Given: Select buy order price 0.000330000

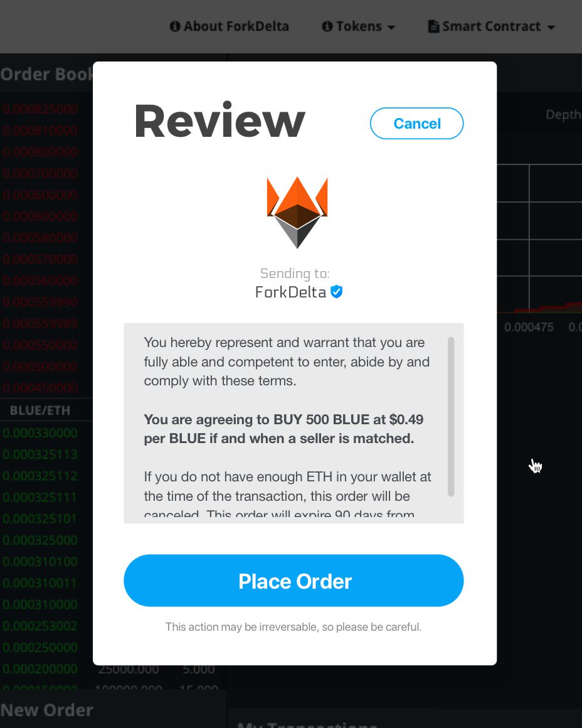Looking at the screenshot, I should coord(40,433).
